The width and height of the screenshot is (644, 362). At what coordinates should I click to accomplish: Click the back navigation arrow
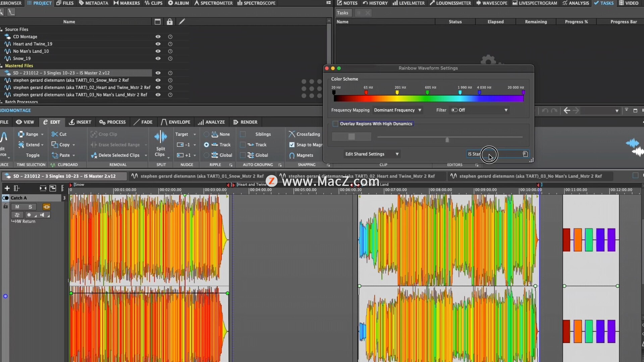tap(567, 110)
